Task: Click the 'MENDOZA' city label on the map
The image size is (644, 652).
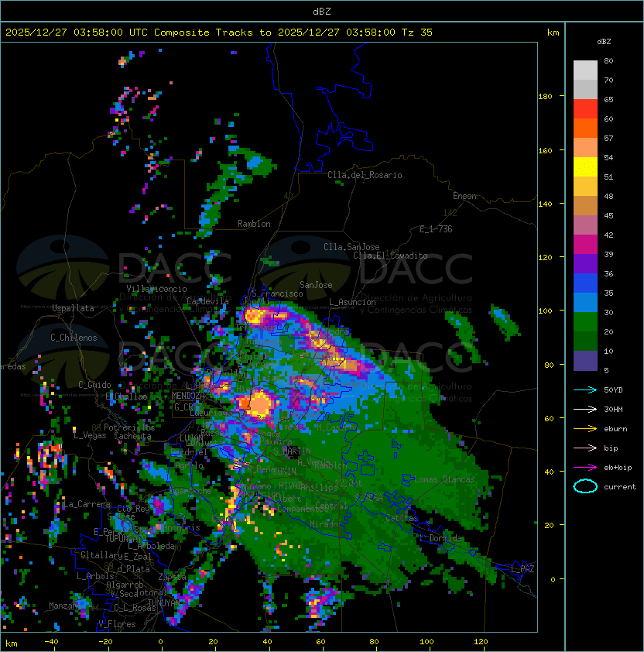Action: 188,396
